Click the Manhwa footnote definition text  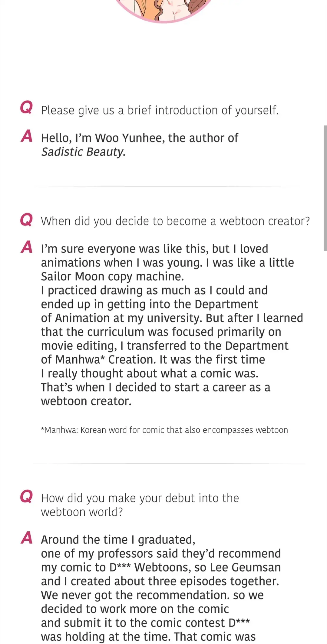pos(164,430)
